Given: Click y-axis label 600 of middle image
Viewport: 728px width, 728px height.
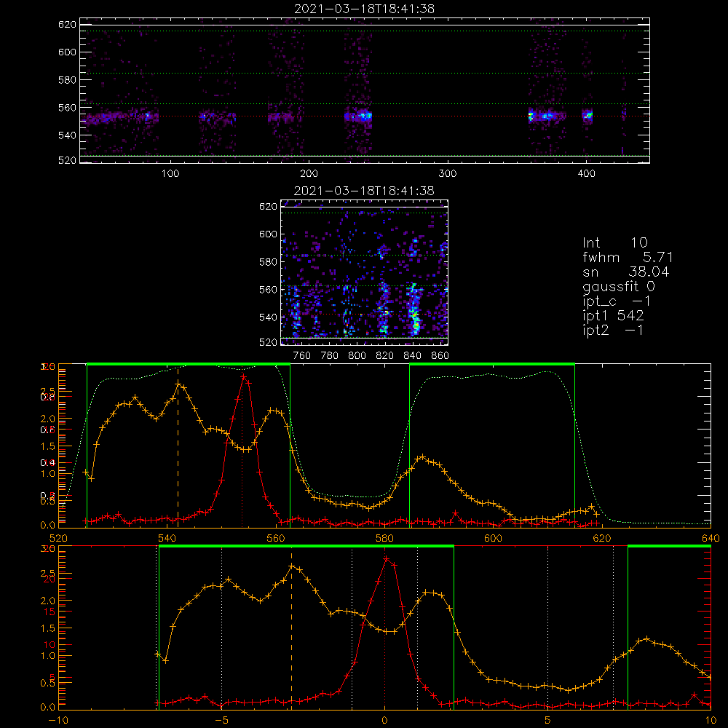Looking at the screenshot, I should coord(268,234).
